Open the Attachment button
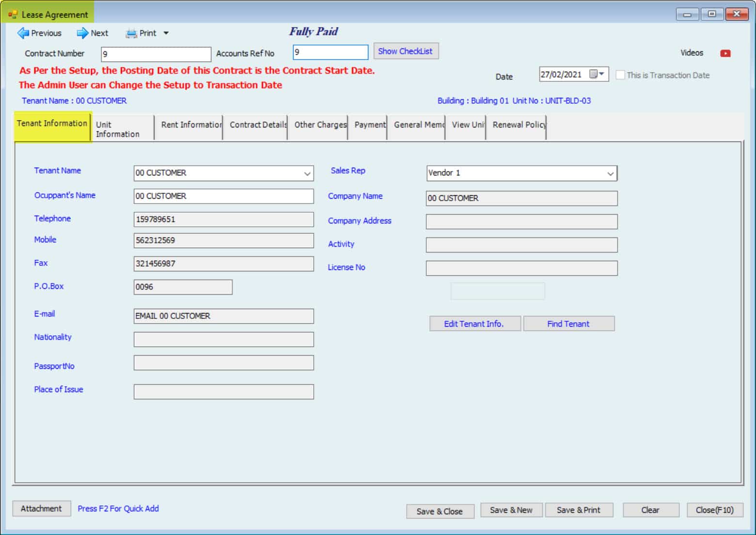 42,508
